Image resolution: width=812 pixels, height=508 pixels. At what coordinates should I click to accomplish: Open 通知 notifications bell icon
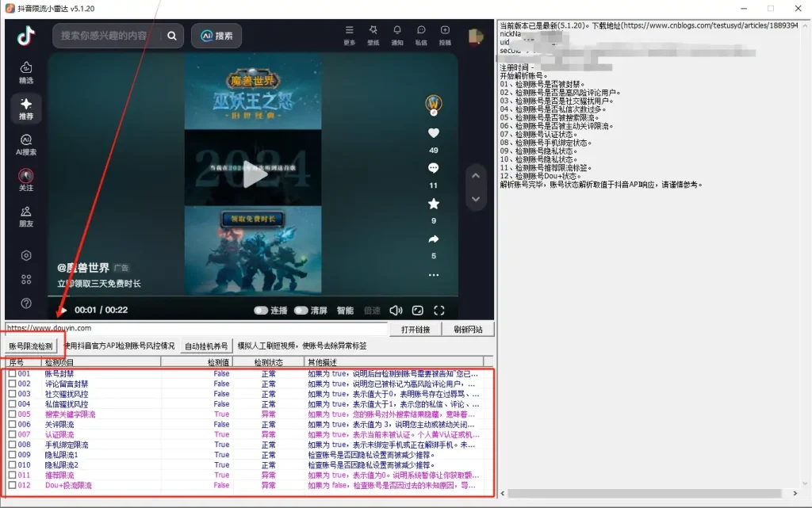397,36
